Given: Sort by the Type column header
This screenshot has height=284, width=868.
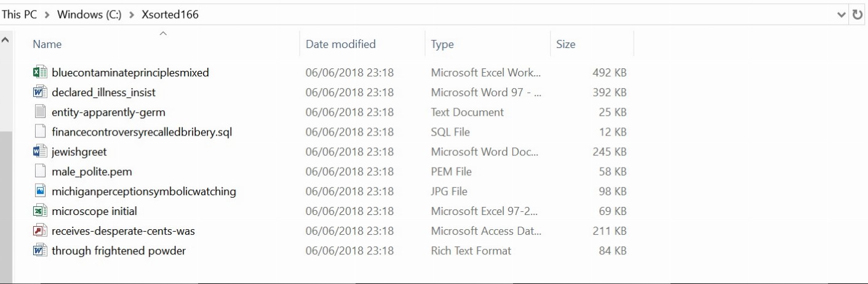Looking at the screenshot, I should 487,44.
